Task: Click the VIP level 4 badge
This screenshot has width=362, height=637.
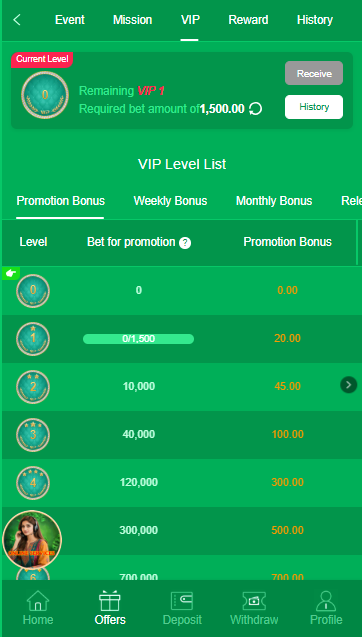Action: pos(33,483)
